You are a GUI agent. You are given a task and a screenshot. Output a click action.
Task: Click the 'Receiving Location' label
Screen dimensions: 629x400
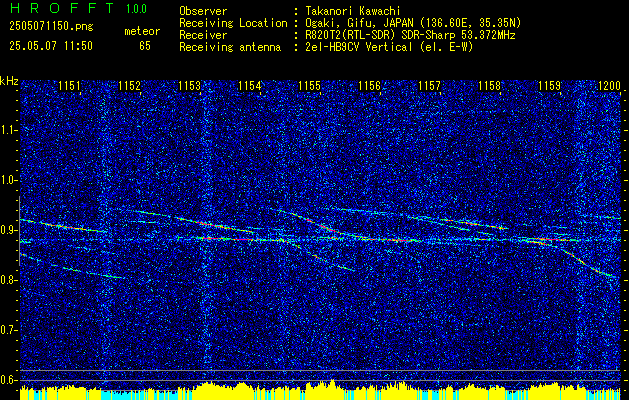click(233, 23)
